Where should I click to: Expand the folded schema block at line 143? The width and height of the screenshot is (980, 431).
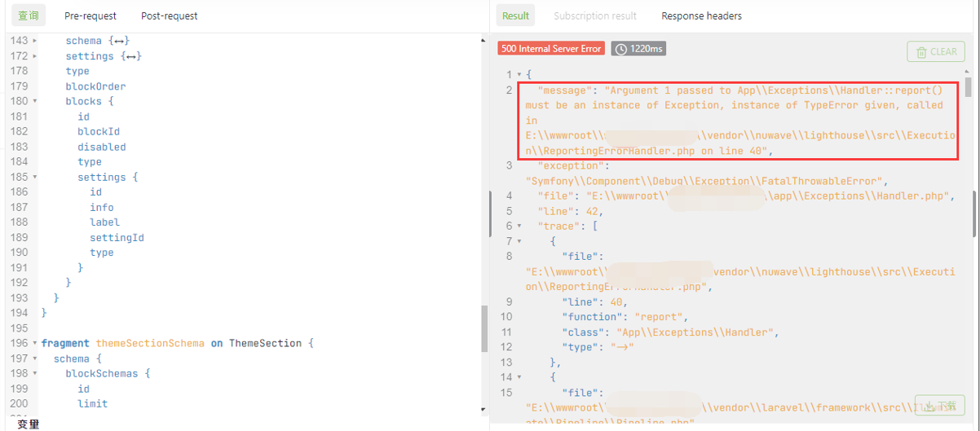click(34, 41)
